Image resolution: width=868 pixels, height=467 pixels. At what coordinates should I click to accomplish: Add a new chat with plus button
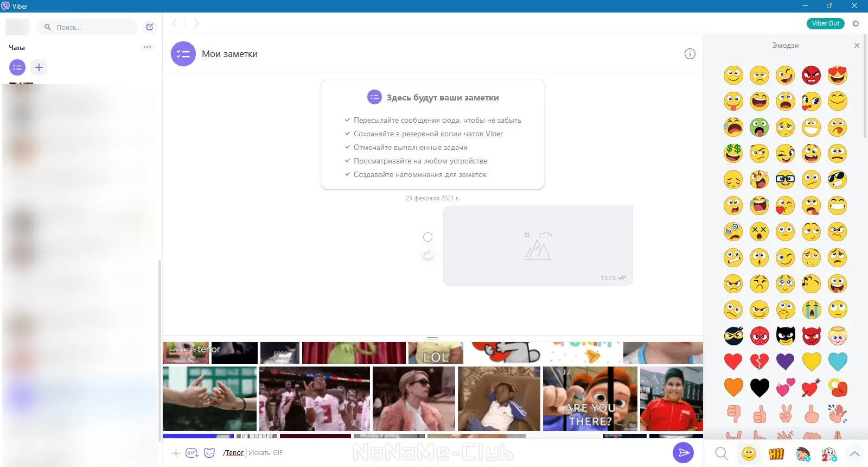[39, 67]
